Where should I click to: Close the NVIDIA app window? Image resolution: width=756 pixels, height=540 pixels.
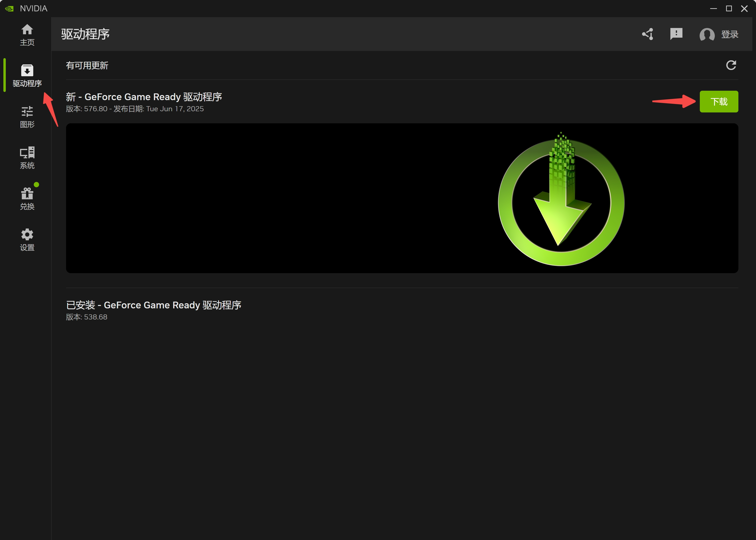(744, 9)
